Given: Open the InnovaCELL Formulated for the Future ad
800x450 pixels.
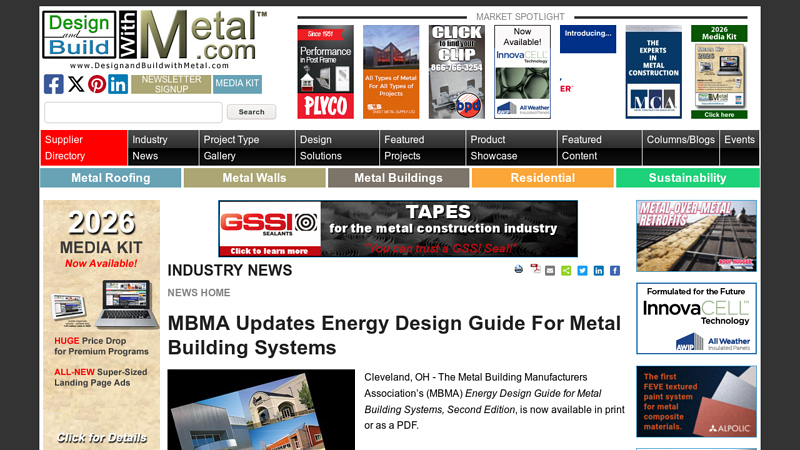Looking at the screenshot, I should tap(696, 318).
